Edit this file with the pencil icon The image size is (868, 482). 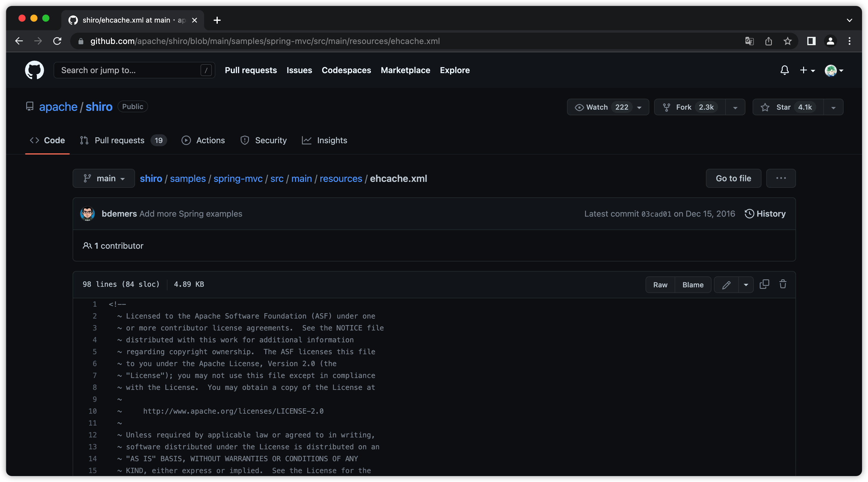(x=726, y=284)
